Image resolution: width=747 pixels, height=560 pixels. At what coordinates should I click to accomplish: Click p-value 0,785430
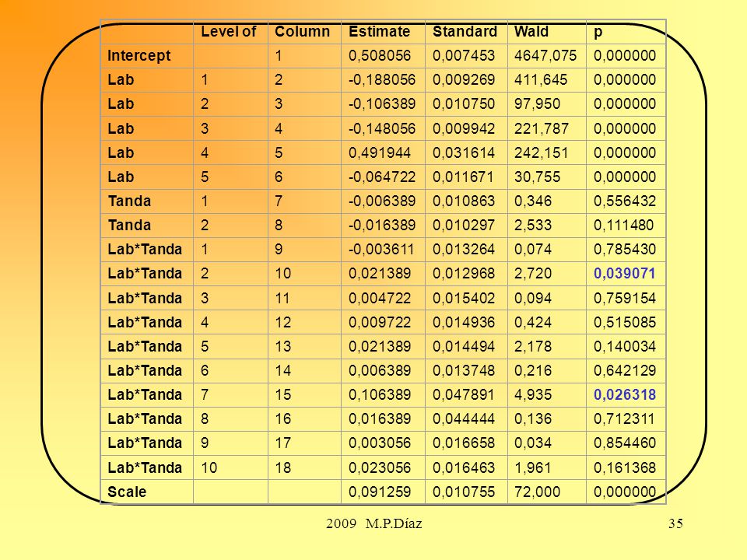[625, 249]
